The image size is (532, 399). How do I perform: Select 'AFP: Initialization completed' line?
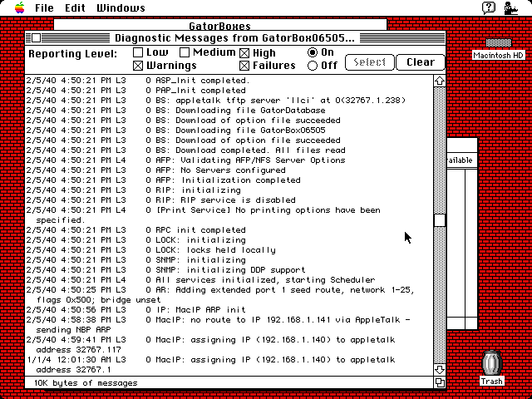pyautogui.click(x=229, y=180)
